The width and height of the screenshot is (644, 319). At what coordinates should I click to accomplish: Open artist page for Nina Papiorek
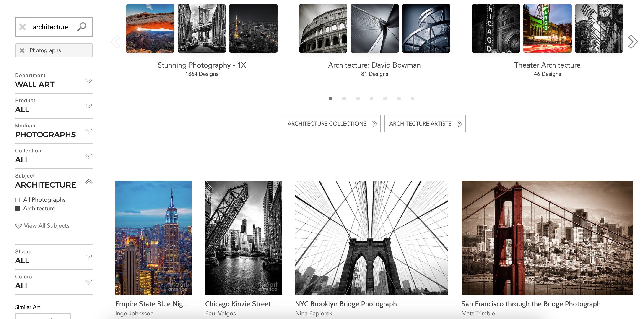pyautogui.click(x=314, y=313)
